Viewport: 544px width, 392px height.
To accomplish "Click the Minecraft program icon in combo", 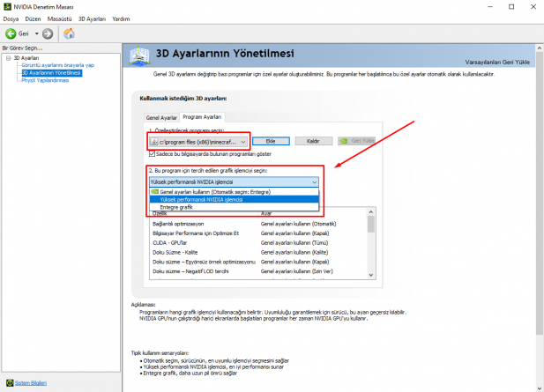I will click(154, 142).
